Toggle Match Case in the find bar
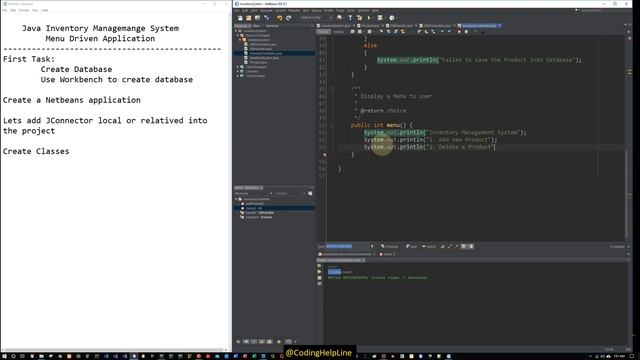640x360 pixels. (442, 247)
